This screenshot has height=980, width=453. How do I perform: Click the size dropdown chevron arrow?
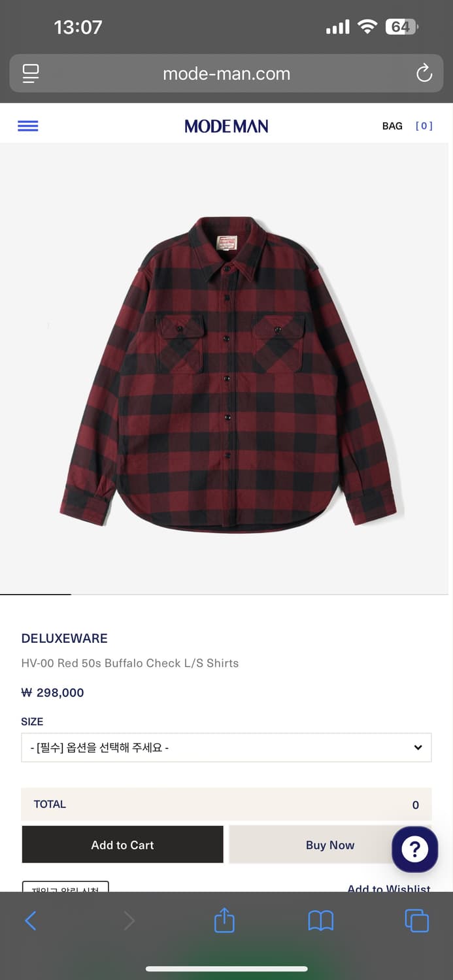pyautogui.click(x=418, y=747)
